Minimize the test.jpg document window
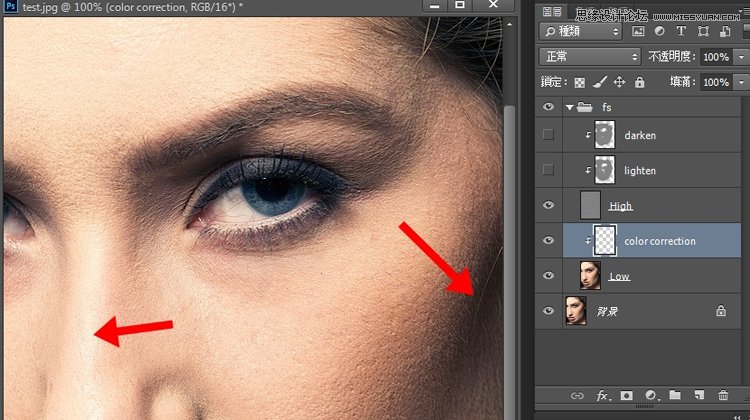 (x=434, y=5)
